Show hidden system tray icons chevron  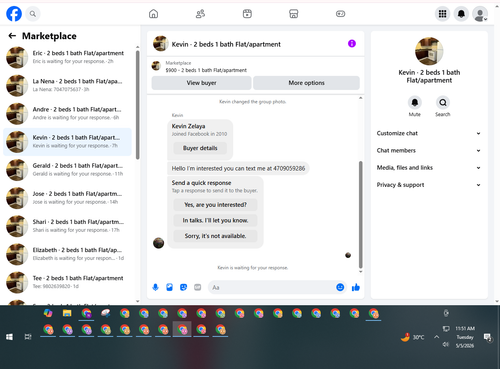(x=436, y=337)
